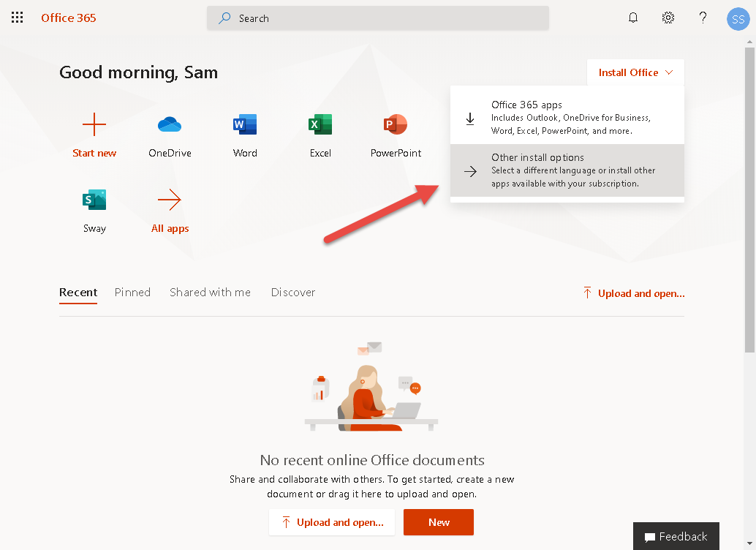Click the "No recent online Office documents" text
756x550 pixels.
(x=372, y=460)
